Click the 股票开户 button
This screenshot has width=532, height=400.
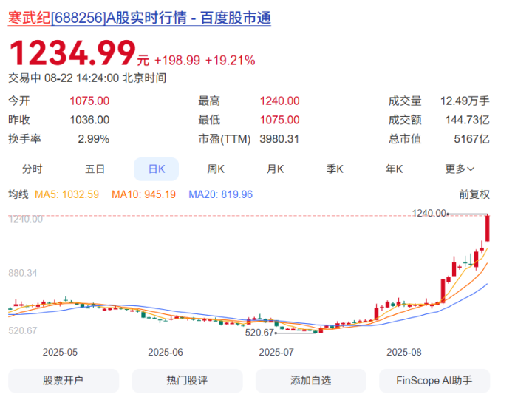pyautogui.click(x=64, y=381)
